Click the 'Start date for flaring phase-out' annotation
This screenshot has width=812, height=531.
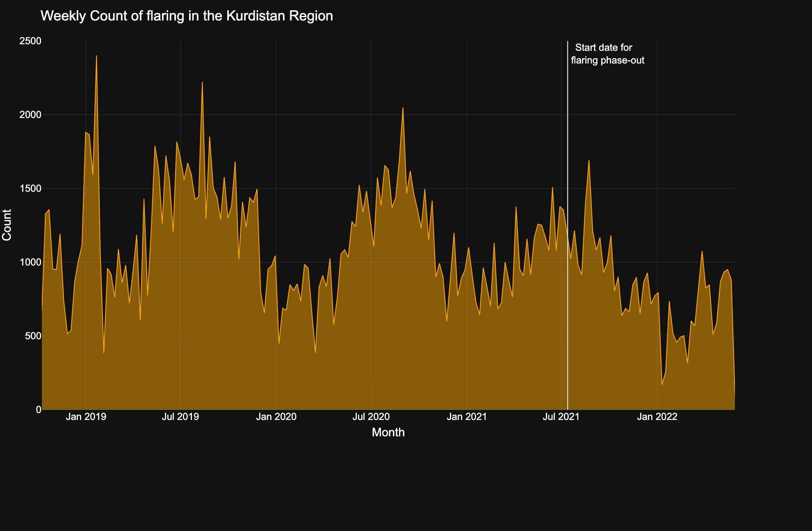click(607, 54)
